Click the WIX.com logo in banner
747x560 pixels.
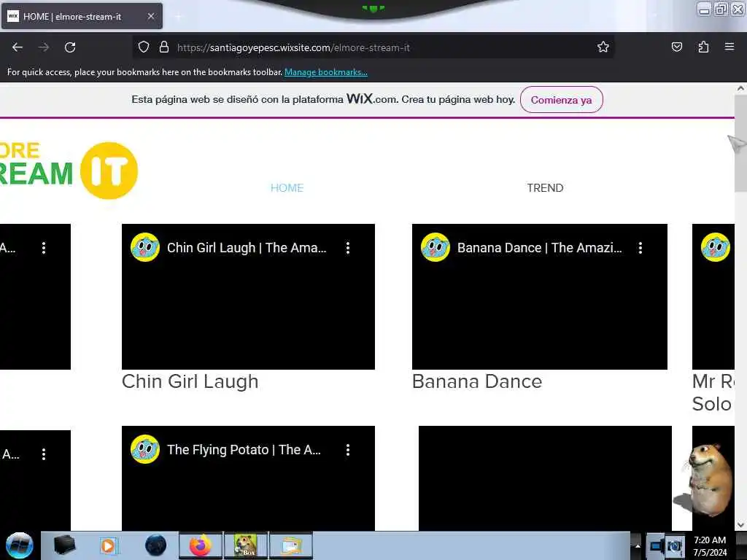click(371, 99)
